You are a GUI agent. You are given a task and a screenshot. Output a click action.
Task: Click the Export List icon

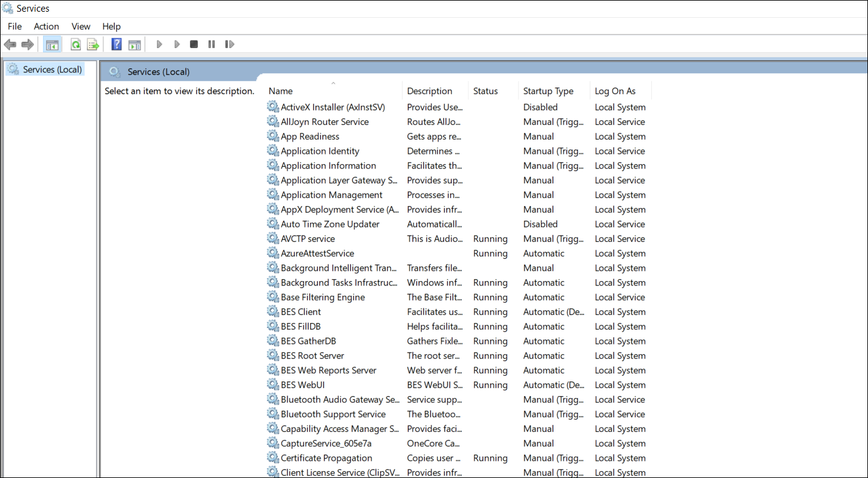pos(93,44)
